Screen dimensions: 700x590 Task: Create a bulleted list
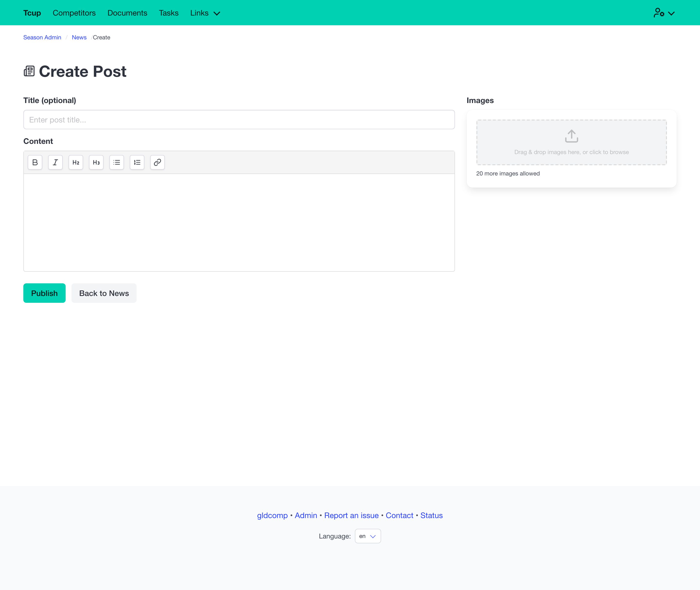click(x=116, y=162)
